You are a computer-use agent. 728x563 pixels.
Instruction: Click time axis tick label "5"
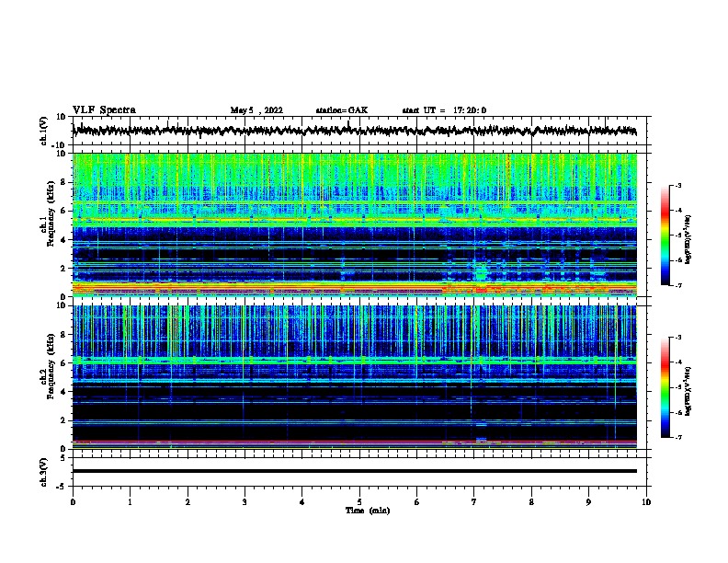tap(359, 502)
